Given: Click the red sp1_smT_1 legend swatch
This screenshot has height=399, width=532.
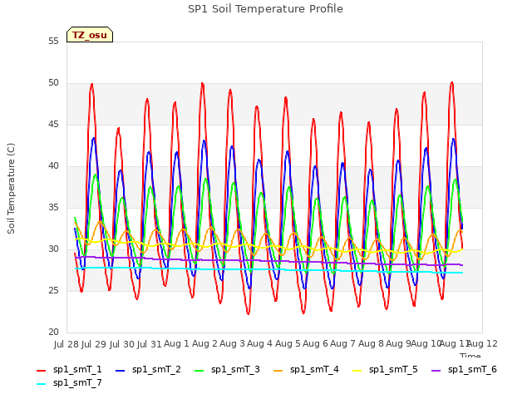Looking at the screenshot, I should click(41, 371).
